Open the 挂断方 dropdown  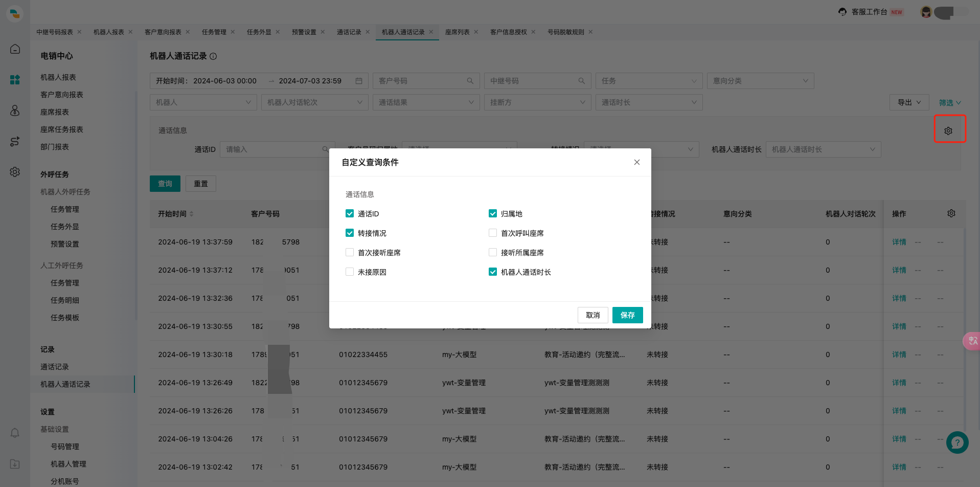pyautogui.click(x=538, y=102)
